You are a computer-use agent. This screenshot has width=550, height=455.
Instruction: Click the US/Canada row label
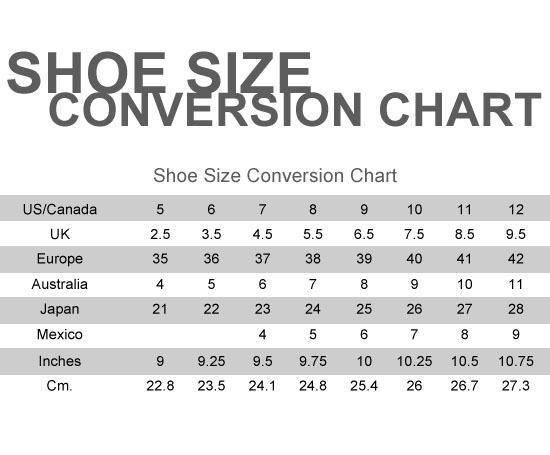pos(60,209)
